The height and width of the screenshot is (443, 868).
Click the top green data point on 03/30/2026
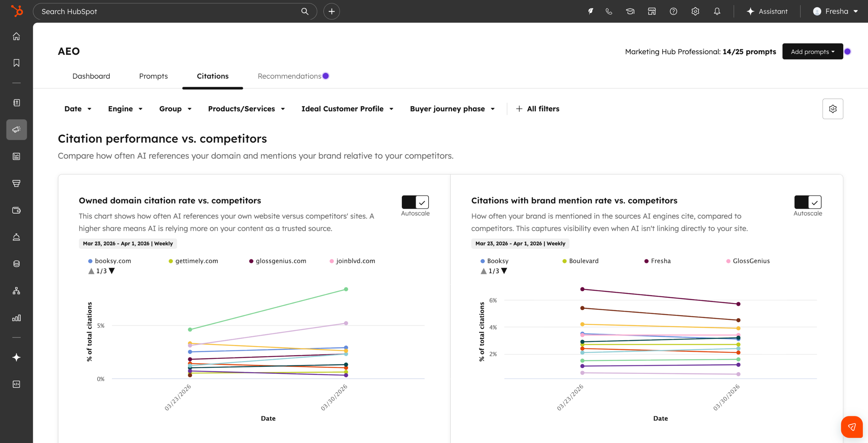click(x=346, y=289)
